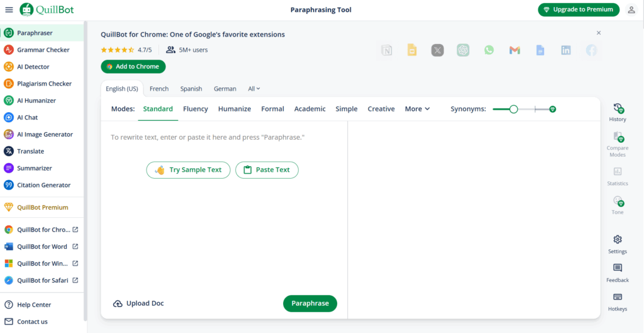Open History panel
This screenshot has height=333, width=644.
tap(618, 113)
